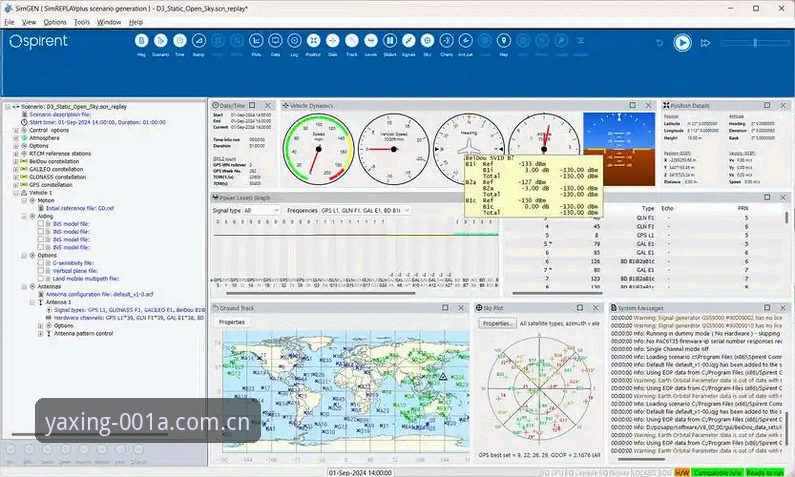The height and width of the screenshot is (477, 795).
Task: Expand the Control options tree node
Action: tap(16, 130)
